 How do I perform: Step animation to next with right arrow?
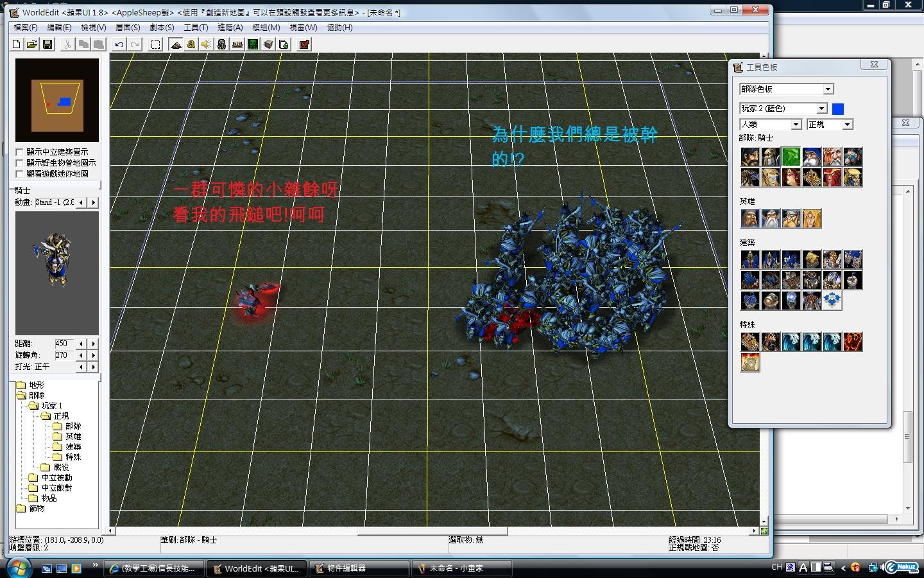point(94,202)
